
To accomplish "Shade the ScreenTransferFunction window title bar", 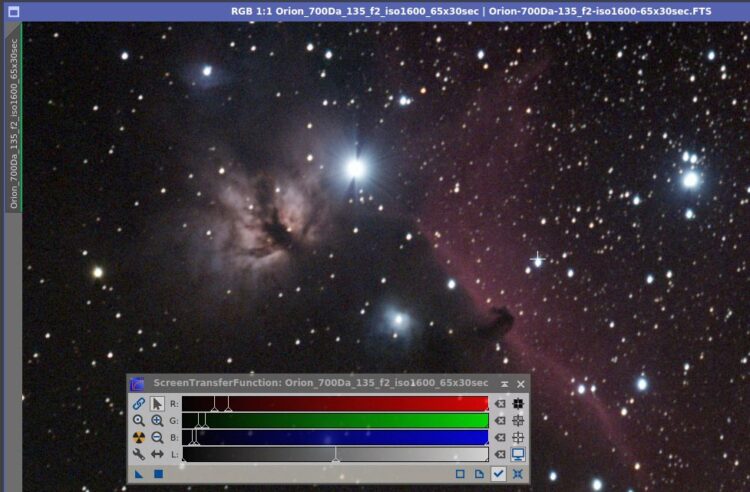I will [504, 384].
